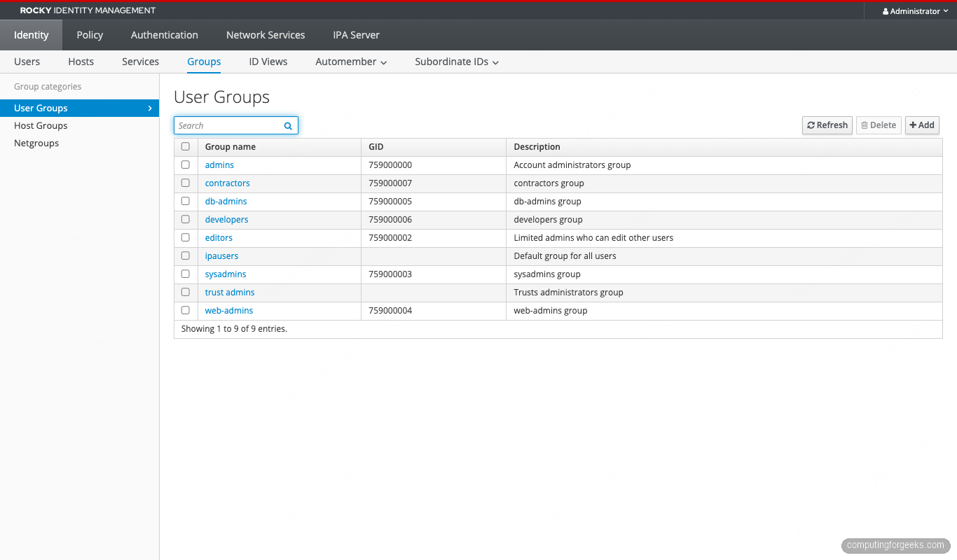Go to the Hosts sub-tab
The width and height of the screenshot is (957, 560).
tap(81, 62)
